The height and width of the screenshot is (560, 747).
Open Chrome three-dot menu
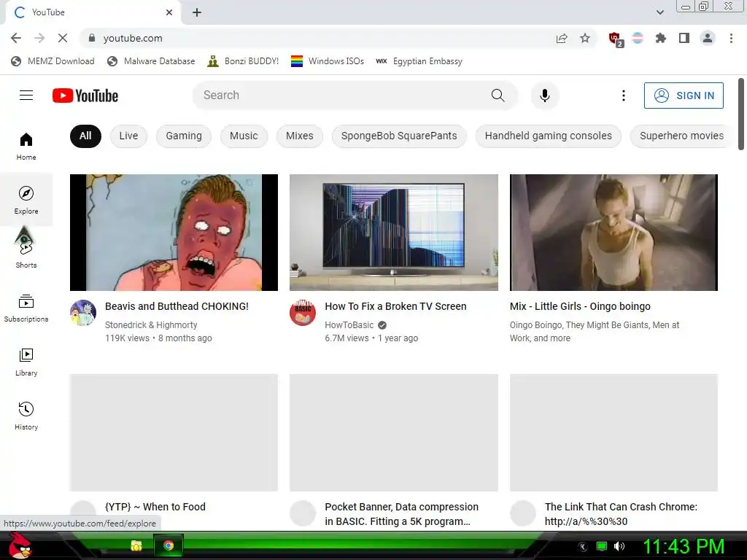(x=731, y=38)
